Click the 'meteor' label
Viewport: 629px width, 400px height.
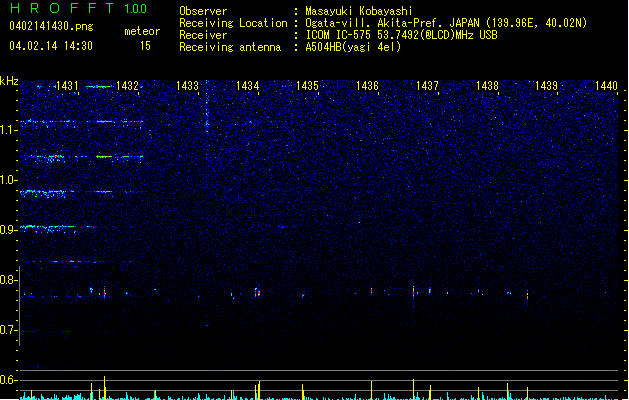[142, 31]
